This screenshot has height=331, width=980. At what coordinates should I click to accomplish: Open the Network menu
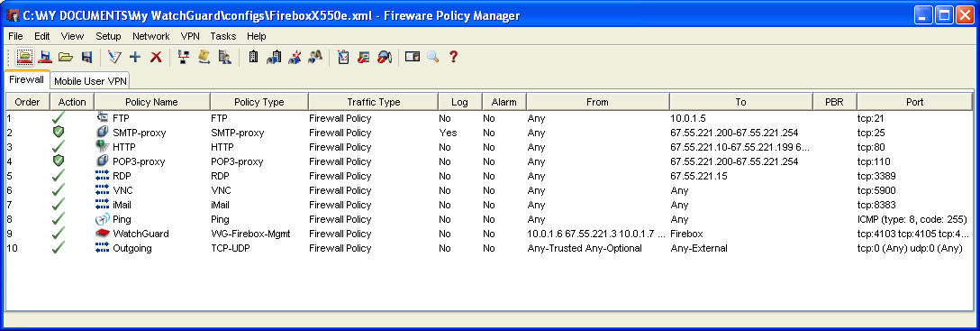[x=150, y=36]
